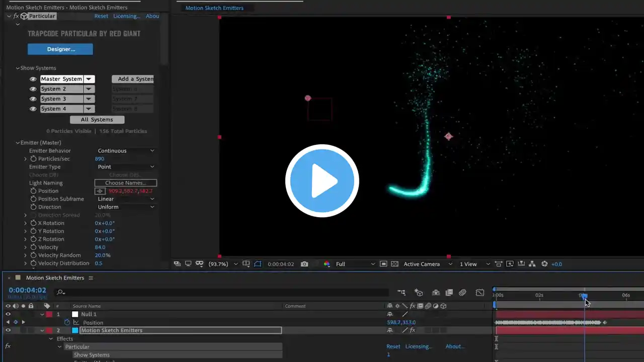Collapse the Show Systems group in Effect Controls

(x=18, y=68)
